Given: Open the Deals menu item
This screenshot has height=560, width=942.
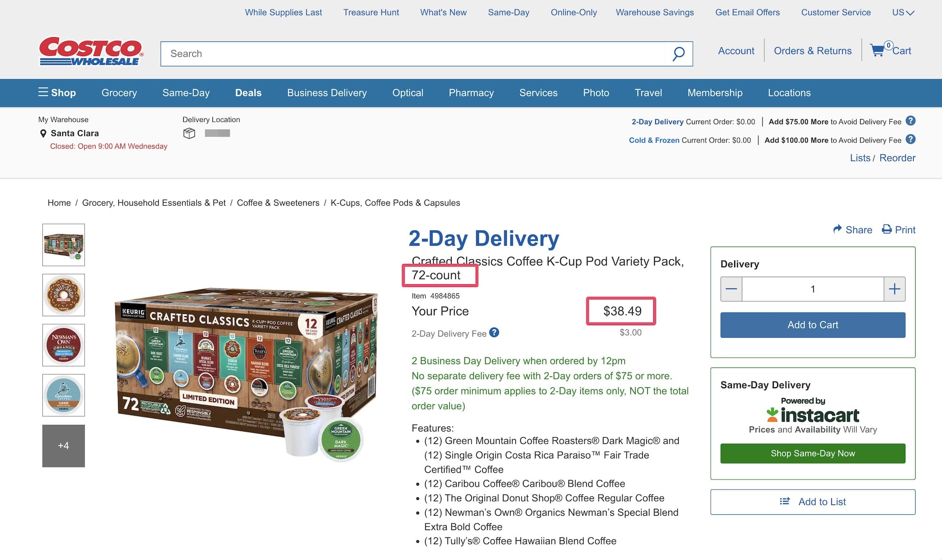Looking at the screenshot, I should coord(248,93).
